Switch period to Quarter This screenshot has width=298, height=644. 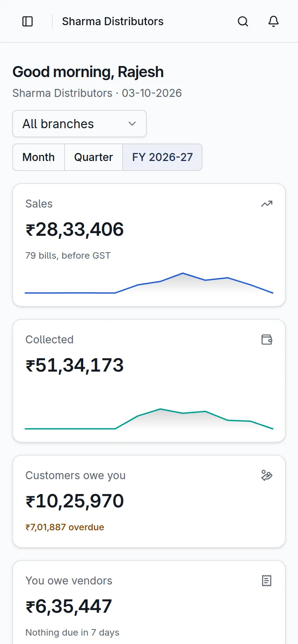(94, 157)
